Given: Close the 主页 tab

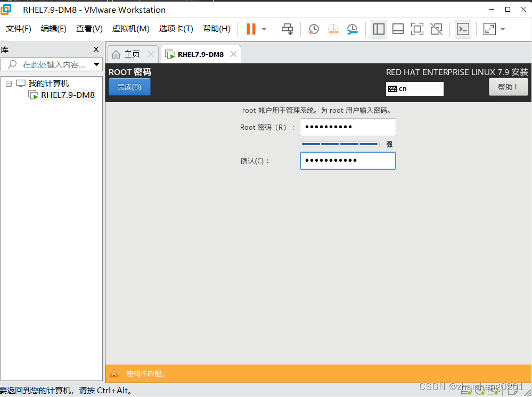Looking at the screenshot, I should (151, 54).
